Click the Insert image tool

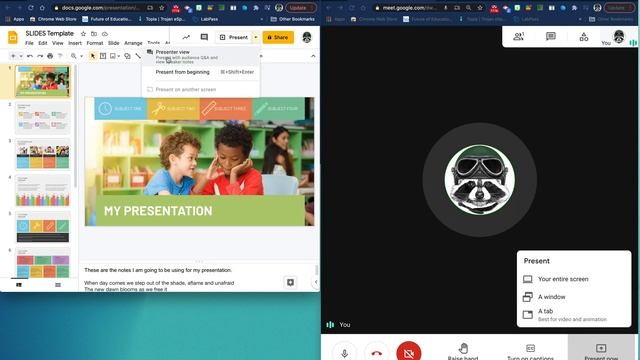pyautogui.click(x=113, y=56)
